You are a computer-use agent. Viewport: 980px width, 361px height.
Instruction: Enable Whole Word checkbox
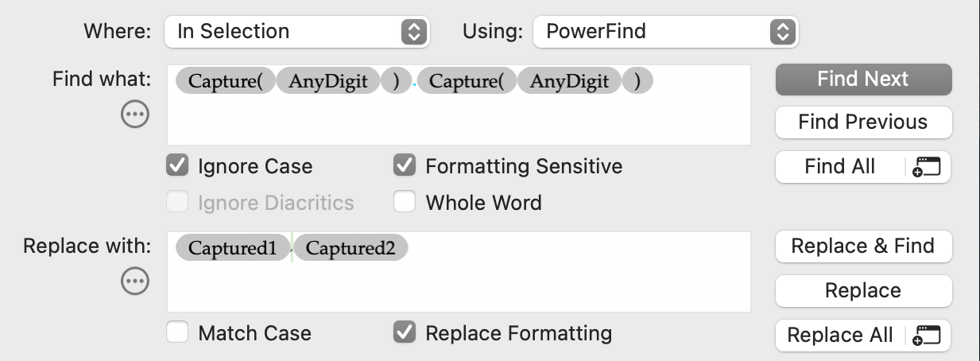pos(405,203)
